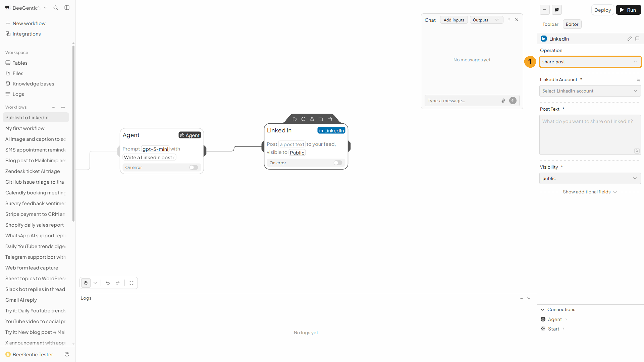
Task: Click the Deploy button
Action: (x=602, y=10)
